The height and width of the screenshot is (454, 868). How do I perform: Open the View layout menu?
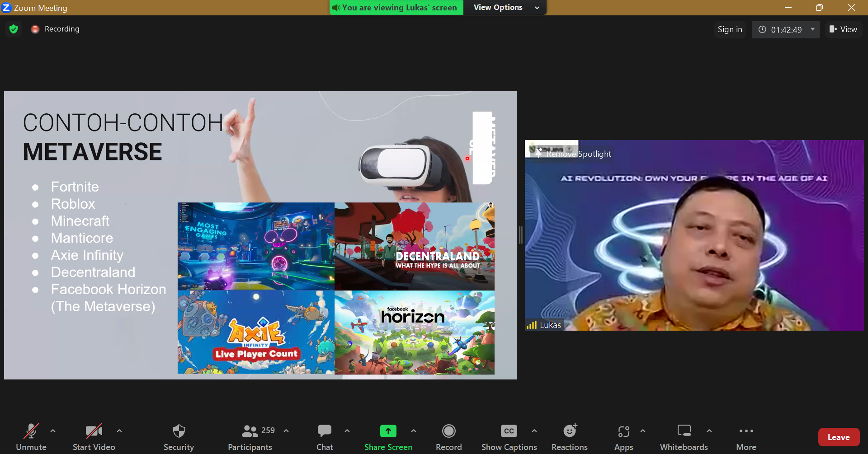(844, 29)
